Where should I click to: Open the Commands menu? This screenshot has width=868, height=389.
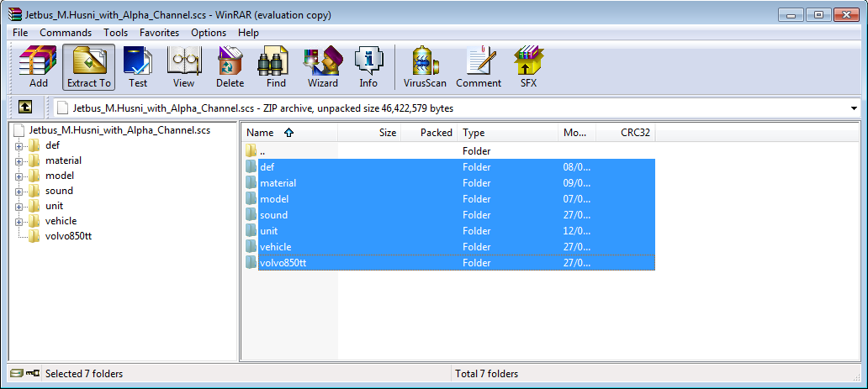66,33
